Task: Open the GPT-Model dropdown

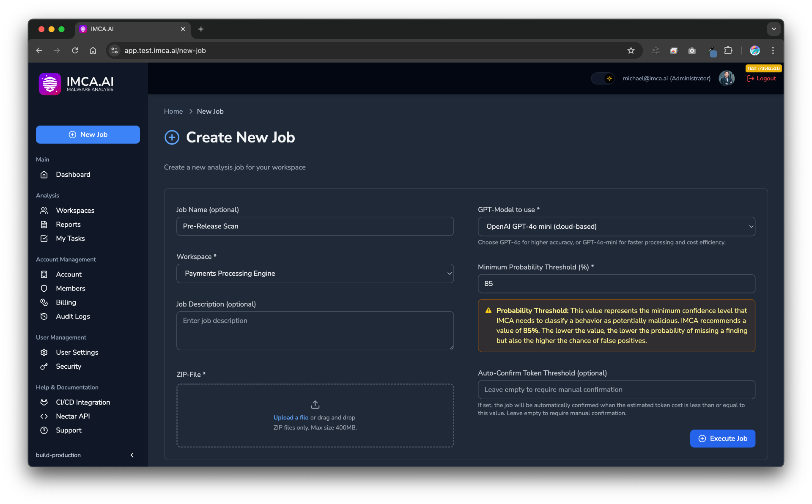Action: (616, 227)
